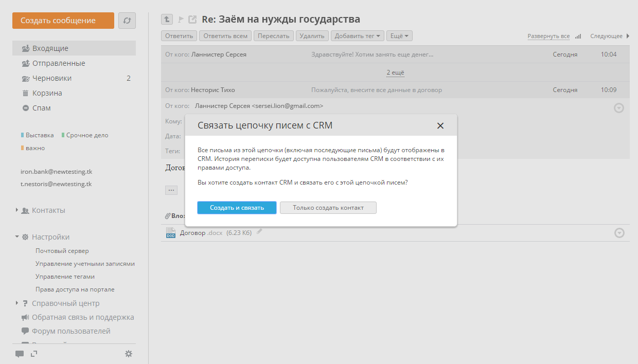Image resolution: width=638 pixels, height=364 pixels.
Task: Click the 'Создать и связать' button
Action: (237, 208)
